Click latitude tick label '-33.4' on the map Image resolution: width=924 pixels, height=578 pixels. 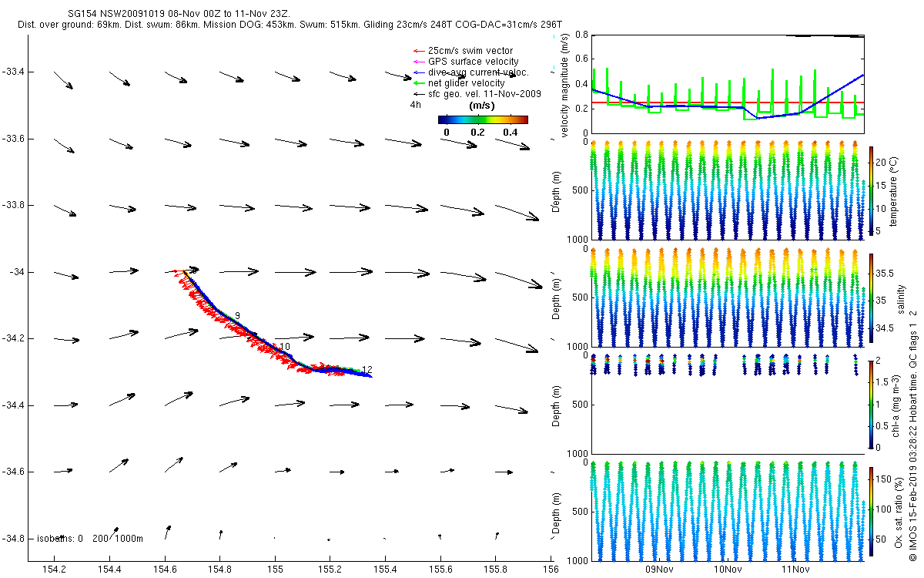[14, 72]
